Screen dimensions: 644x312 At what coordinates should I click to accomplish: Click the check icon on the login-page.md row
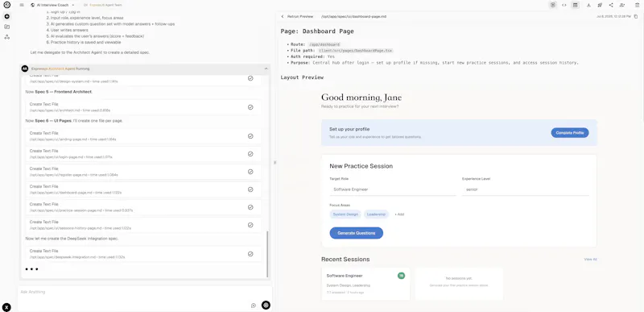250,154
